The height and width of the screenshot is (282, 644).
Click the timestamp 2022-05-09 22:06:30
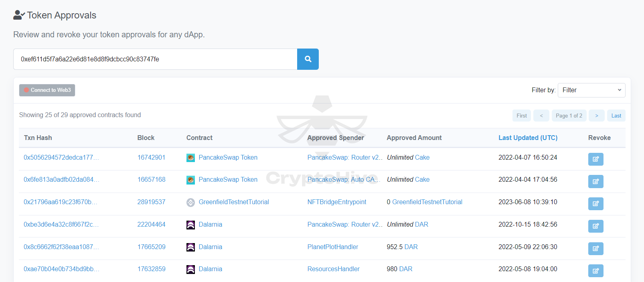point(528,247)
